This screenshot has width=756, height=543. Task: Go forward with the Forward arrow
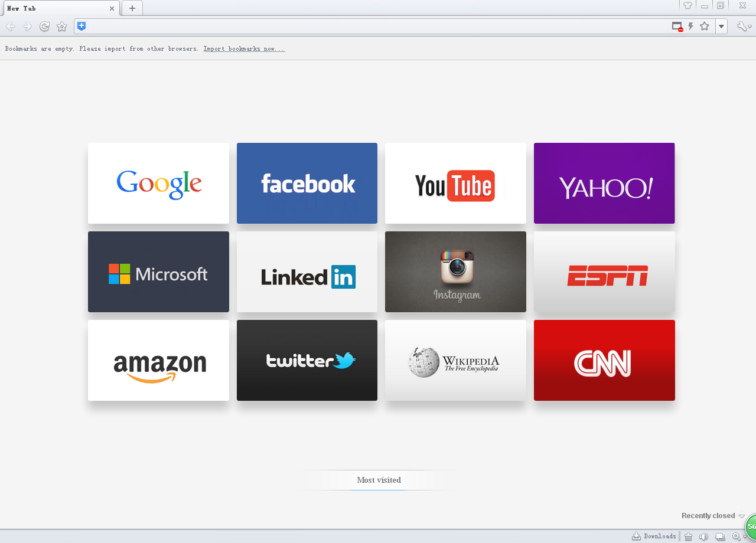point(27,27)
